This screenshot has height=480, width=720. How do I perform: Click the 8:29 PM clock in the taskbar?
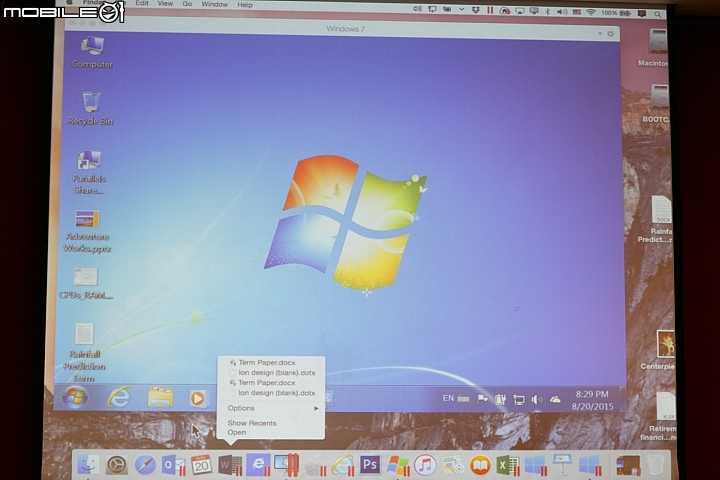pyautogui.click(x=592, y=394)
